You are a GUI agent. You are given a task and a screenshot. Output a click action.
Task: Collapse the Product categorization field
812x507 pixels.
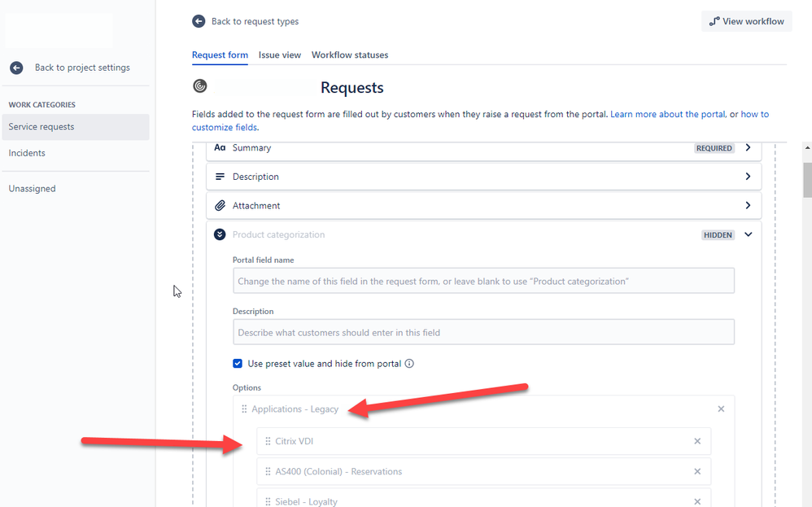748,234
